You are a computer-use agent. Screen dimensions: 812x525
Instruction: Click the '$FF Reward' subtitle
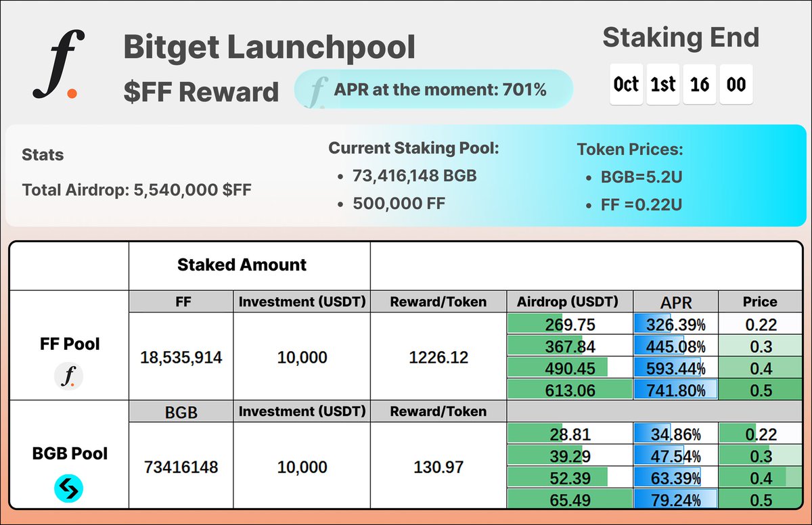coord(201,91)
